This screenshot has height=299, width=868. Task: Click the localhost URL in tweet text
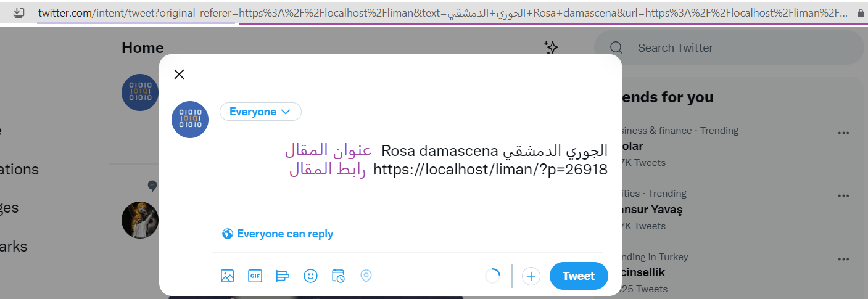click(x=490, y=169)
